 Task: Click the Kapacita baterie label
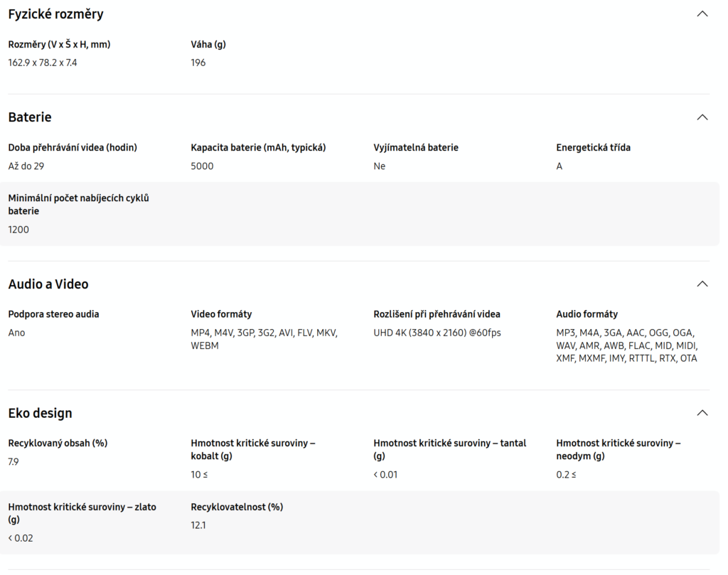(x=258, y=148)
